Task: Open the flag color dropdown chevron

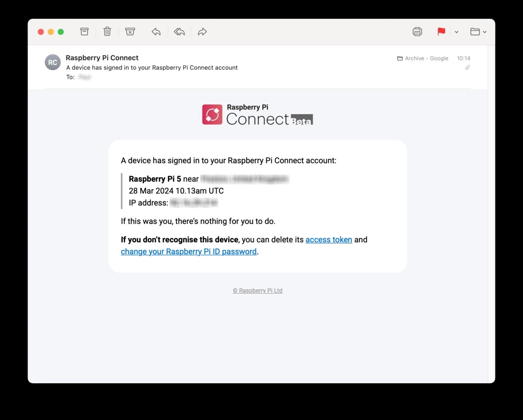Action: [x=456, y=32]
